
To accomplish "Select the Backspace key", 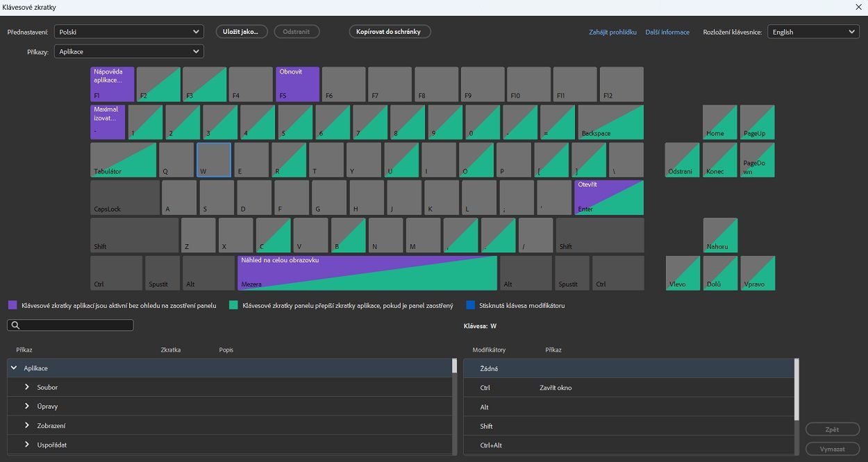I will pyautogui.click(x=610, y=122).
